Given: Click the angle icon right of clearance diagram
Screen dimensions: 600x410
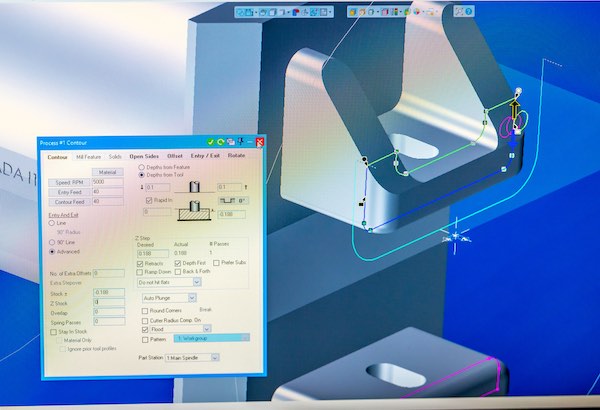Looking at the screenshot, I should click(x=238, y=201).
